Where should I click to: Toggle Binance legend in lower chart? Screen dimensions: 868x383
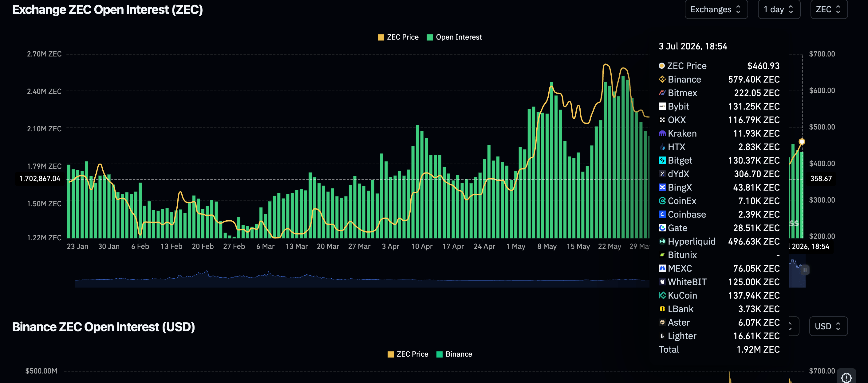click(x=454, y=354)
